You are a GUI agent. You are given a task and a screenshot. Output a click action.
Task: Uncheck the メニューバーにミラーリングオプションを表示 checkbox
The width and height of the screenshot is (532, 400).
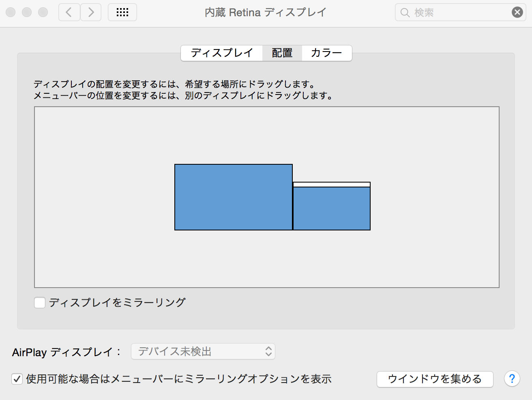click(17, 379)
